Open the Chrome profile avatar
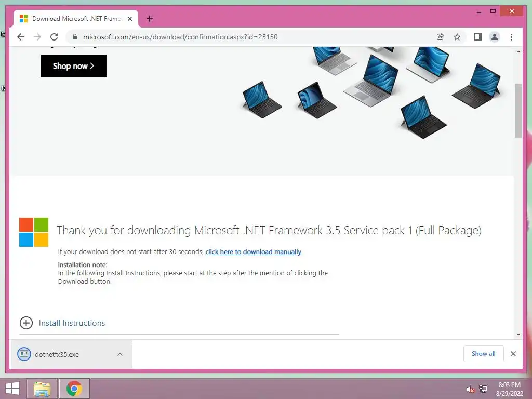The width and height of the screenshot is (532, 399). 495,37
